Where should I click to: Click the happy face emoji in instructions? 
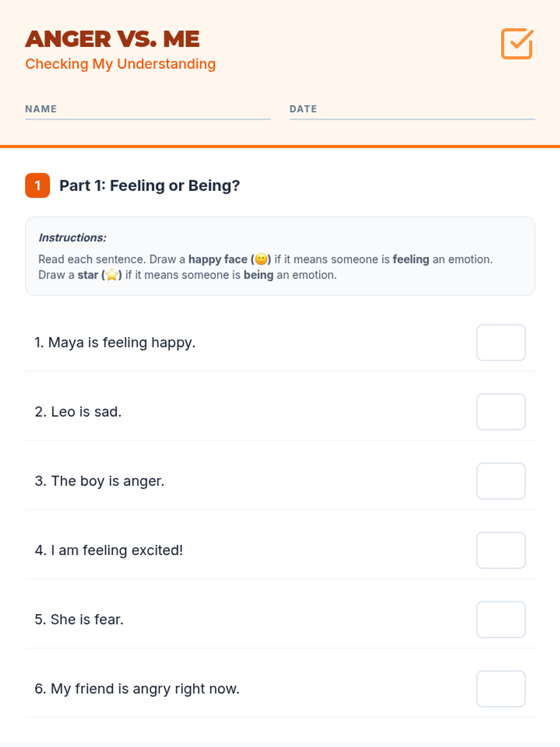coord(261,259)
